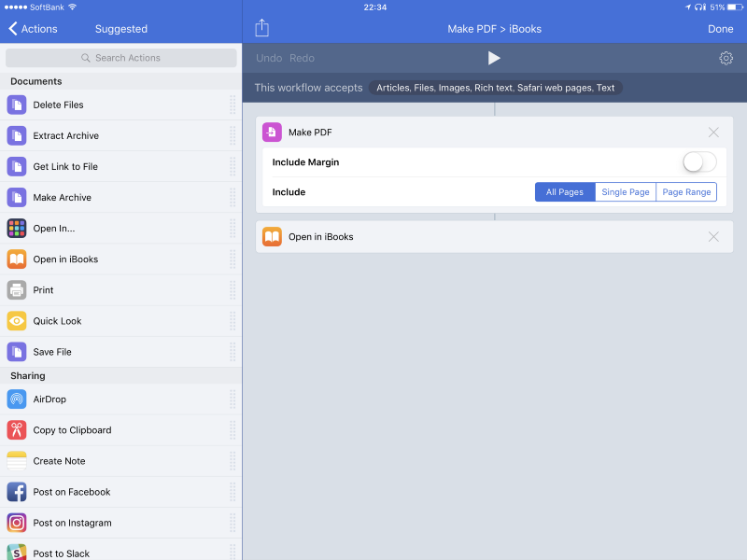Tap the Make Archive action icon
The image size is (747, 560).
click(17, 198)
